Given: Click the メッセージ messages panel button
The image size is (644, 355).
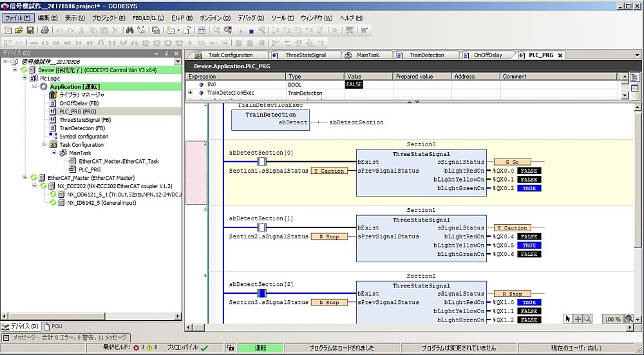Looking at the screenshot, I should (66, 338).
